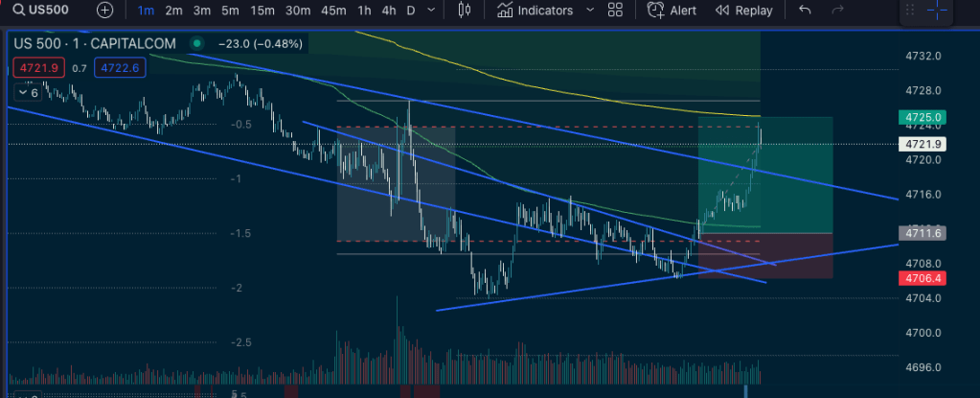The width and height of the screenshot is (980, 398).
Task: Open the Indicators panel
Action: pyautogui.click(x=536, y=11)
